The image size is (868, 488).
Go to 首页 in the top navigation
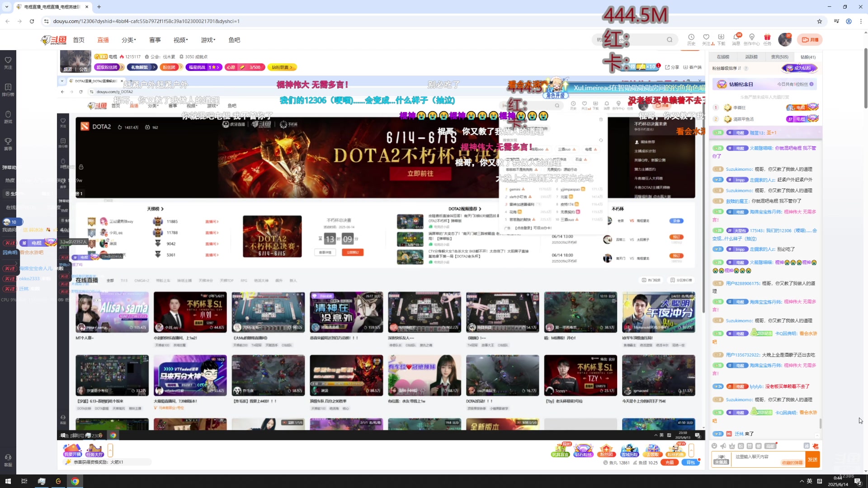(79, 40)
